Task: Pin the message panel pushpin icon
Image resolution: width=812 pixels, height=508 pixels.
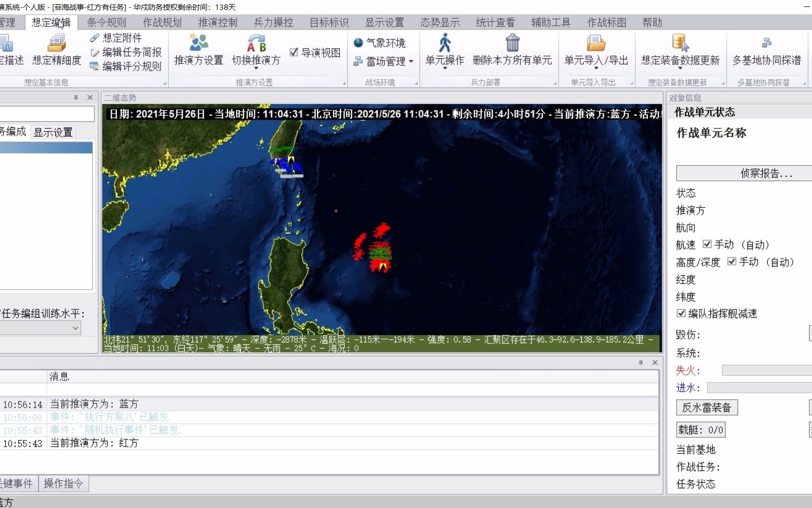Action: coord(641,362)
